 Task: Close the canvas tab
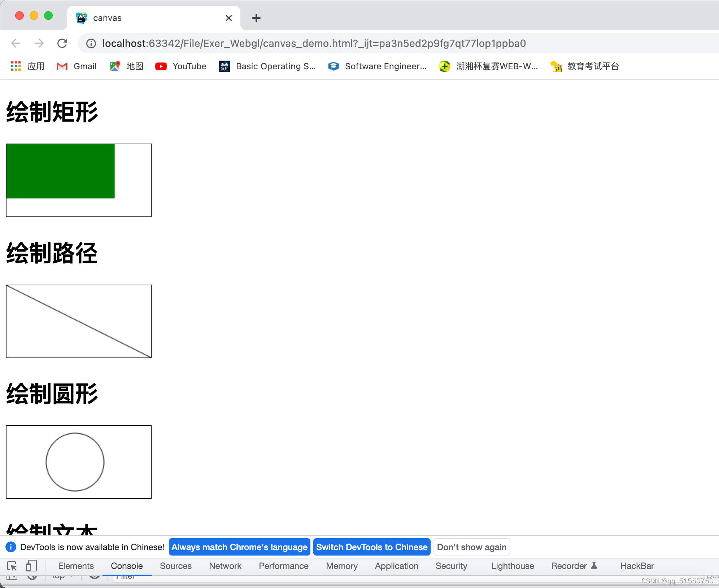[228, 18]
